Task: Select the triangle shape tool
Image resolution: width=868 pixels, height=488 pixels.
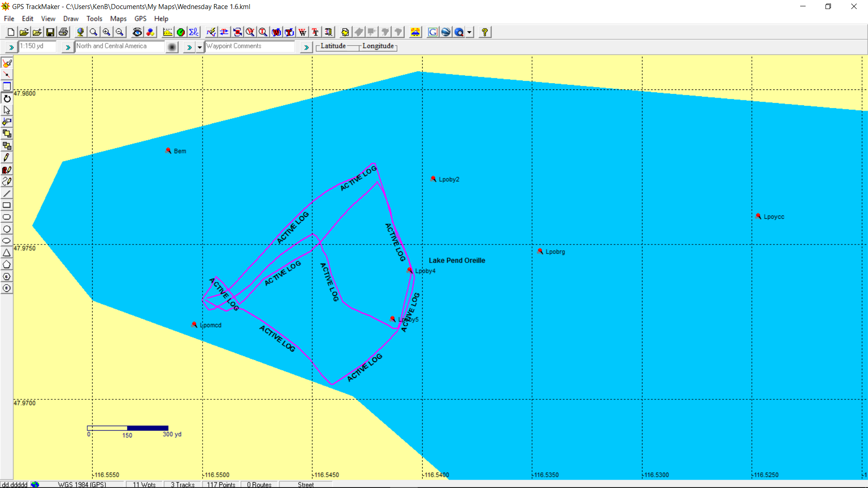Action: pos(6,253)
